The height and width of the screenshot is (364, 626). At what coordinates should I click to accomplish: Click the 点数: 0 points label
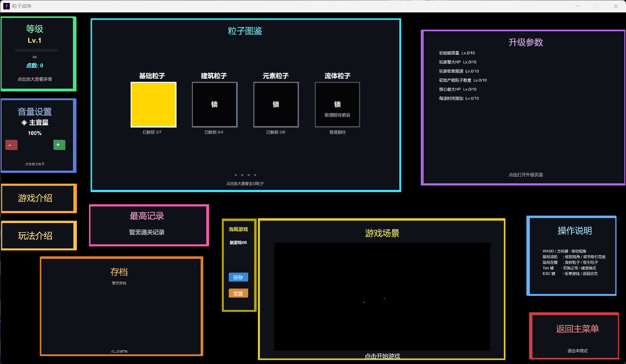coord(35,65)
